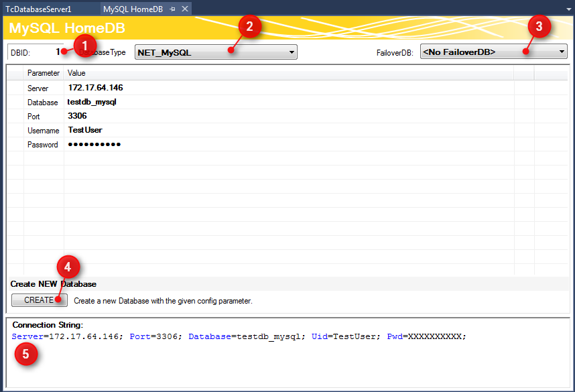Click the CREATE description text
Image resolution: width=575 pixels, height=392 pixels.
point(164,301)
